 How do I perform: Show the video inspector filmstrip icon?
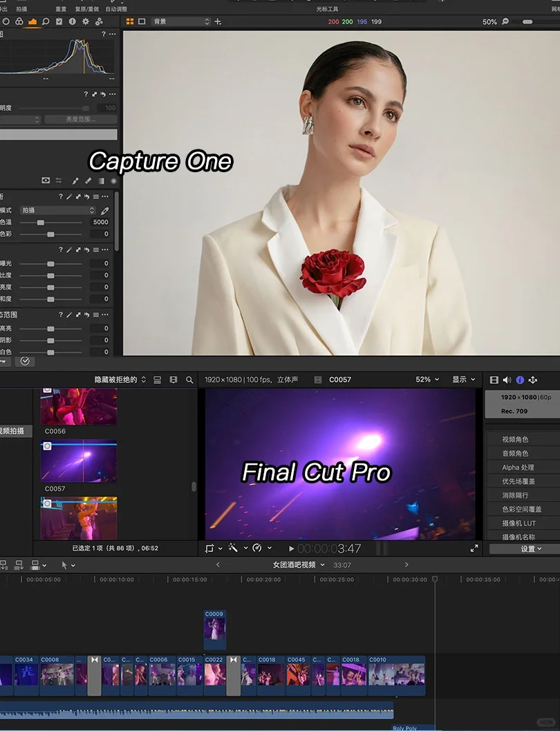point(494,380)
